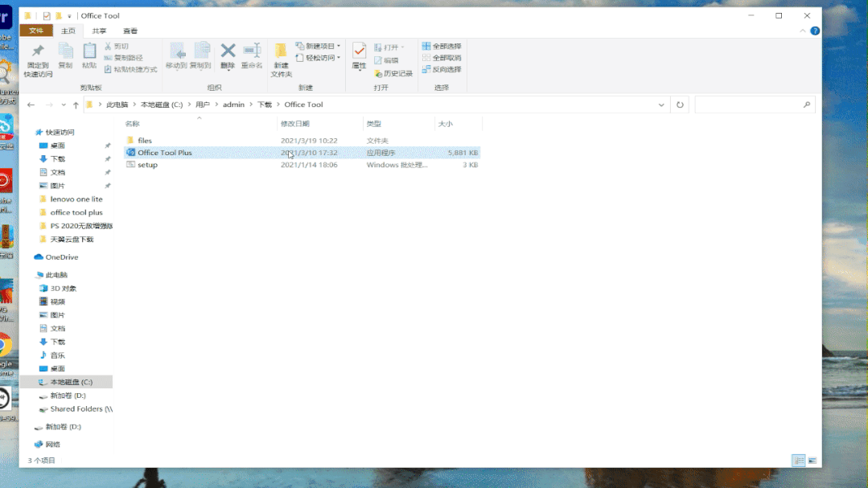Click Paste shortcut in the ribbon

(130, 69)
